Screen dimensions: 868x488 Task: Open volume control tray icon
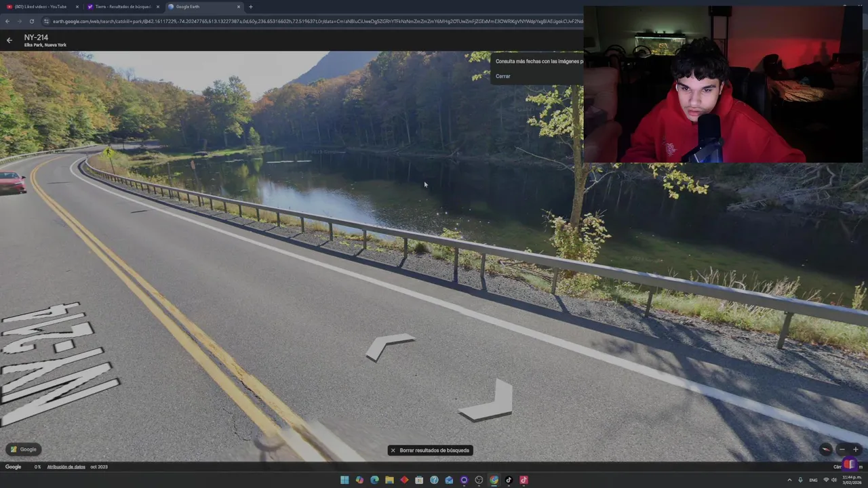834,480
